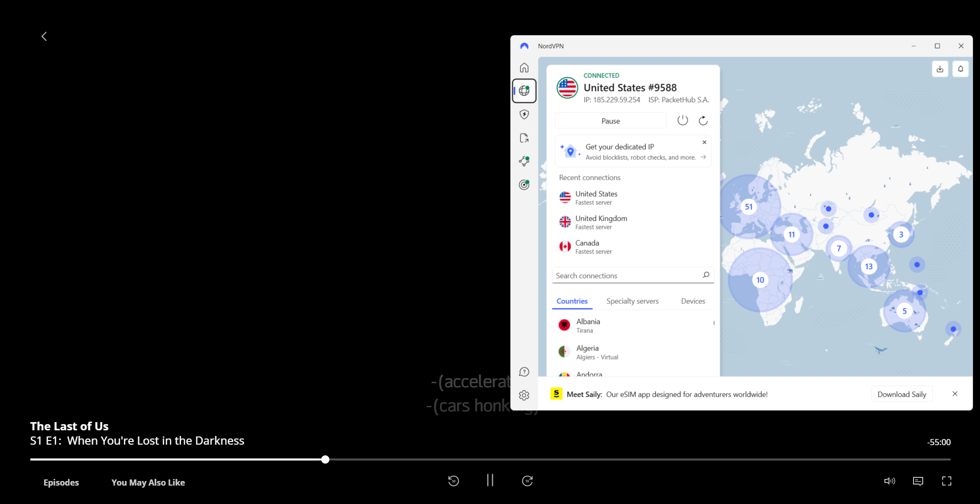Click Download Saily button
980x504 pixels.
(902, 394)
